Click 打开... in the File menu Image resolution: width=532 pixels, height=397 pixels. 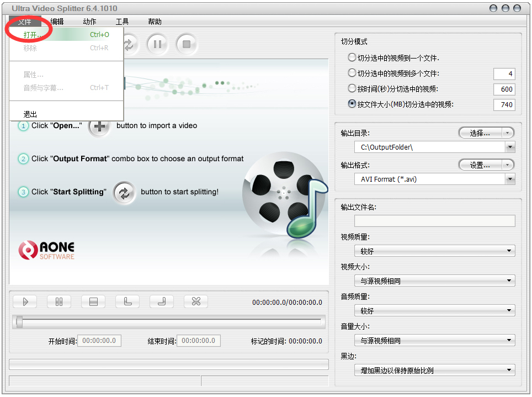tap(32, 35)
